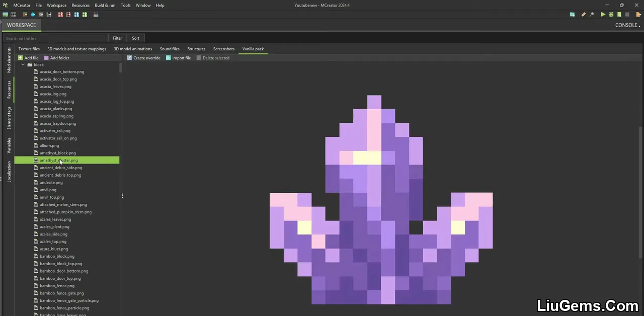
Task: Open the Tools menu
Action: [126, 5]
